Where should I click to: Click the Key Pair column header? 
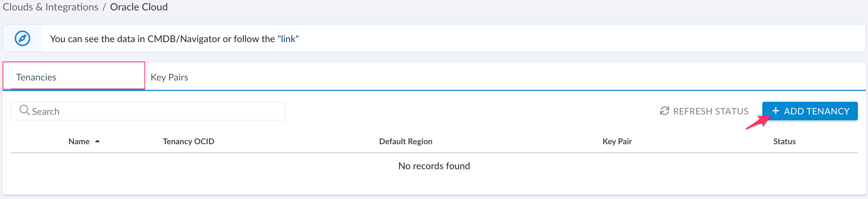[617, 142]
